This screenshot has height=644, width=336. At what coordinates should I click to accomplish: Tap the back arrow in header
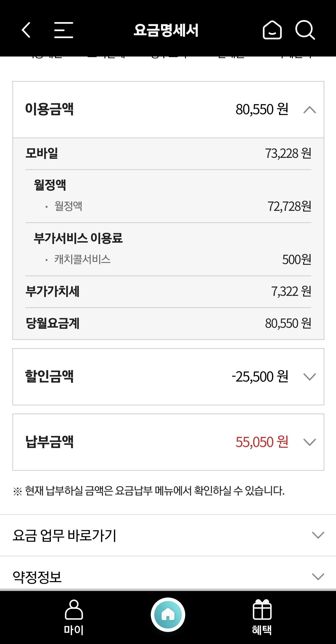[x=26, y=30]
